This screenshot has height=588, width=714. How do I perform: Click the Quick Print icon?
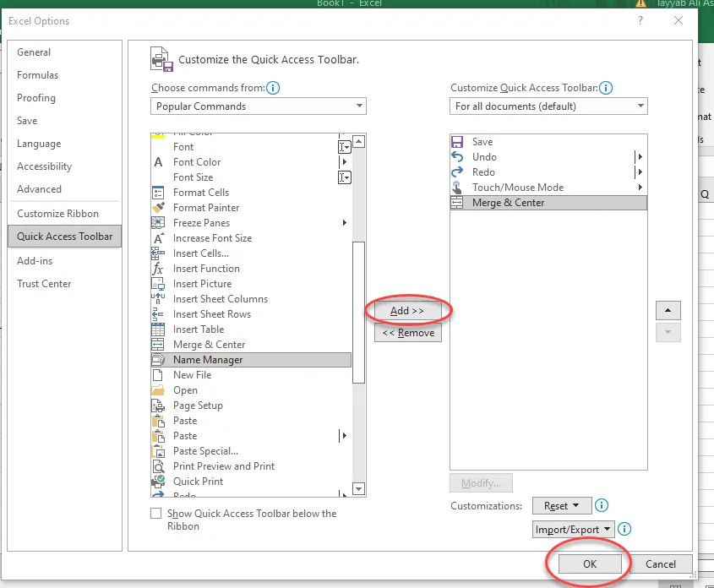click(158, 482)
